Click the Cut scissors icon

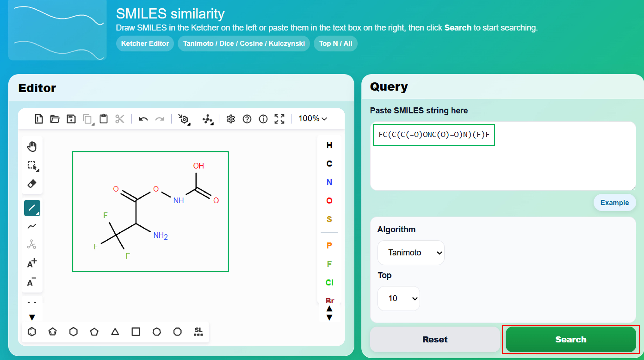coord(120,119)
